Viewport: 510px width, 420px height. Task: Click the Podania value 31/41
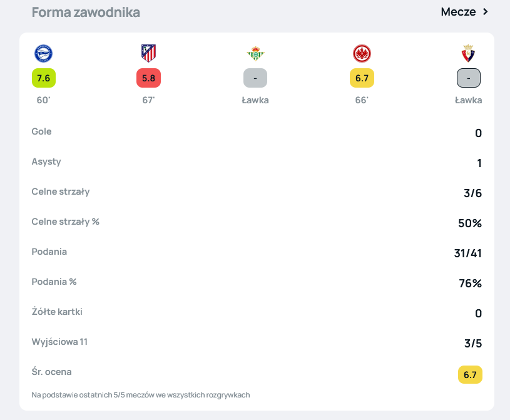(x=468, y=254)
